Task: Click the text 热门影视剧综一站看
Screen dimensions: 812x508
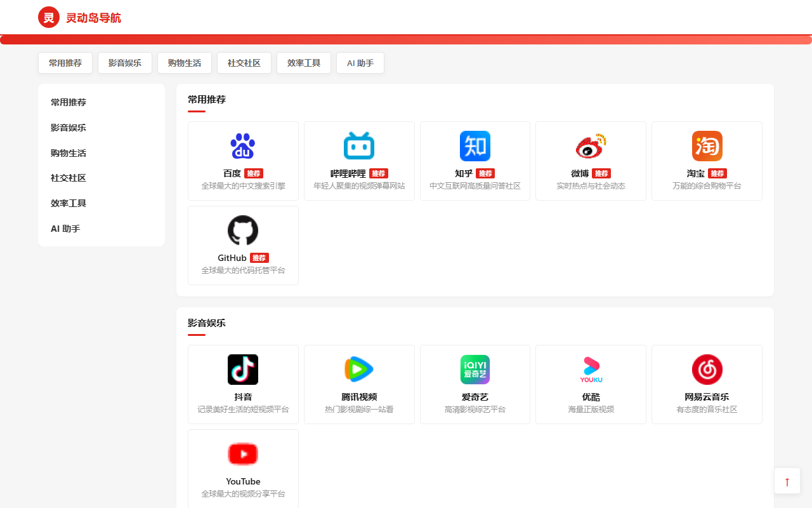Action: coord(359,410)
